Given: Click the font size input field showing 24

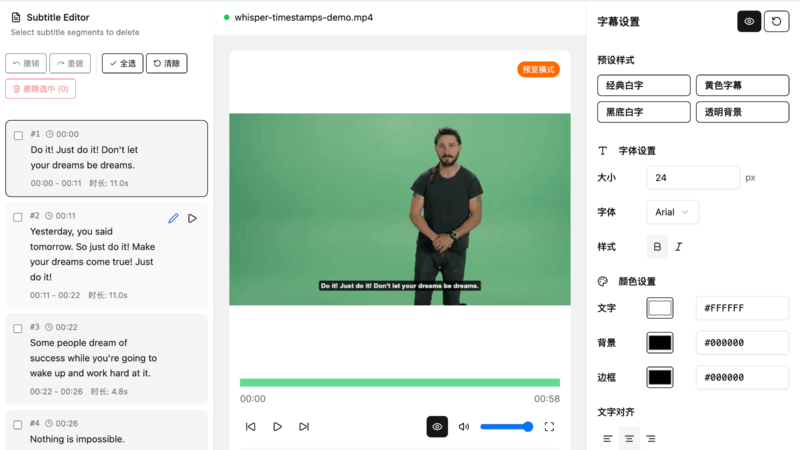Looking at the screenshot, I should coord(692,178).
